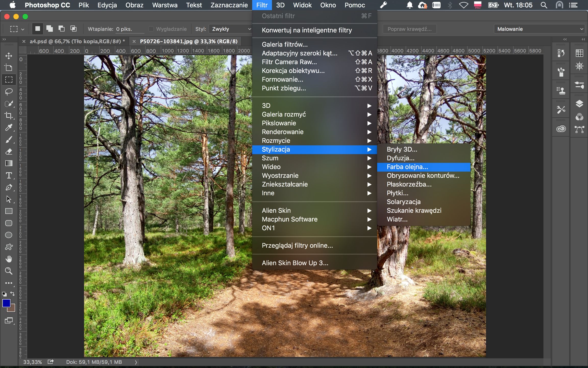Click Przeglądaj filtry online
This screenshot has width=588, height=368.
pos(297,246)
